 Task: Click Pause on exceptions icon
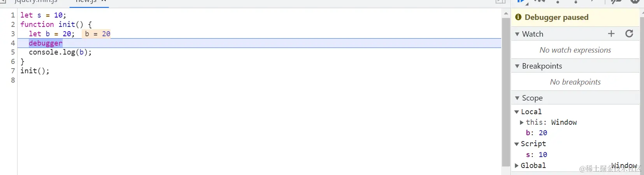635,2
